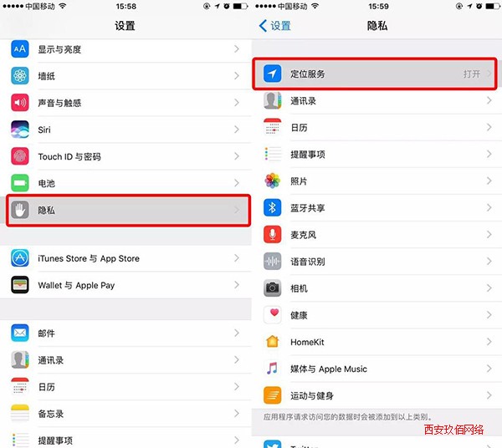Image resolution: width=502 pixels, height=448 pixels.
Task: Tap the Health heart icon
Action: (x=273, y=314)
